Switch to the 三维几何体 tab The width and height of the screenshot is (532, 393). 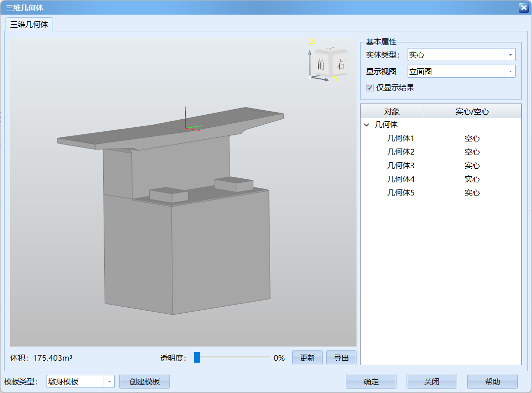(29, 23)
